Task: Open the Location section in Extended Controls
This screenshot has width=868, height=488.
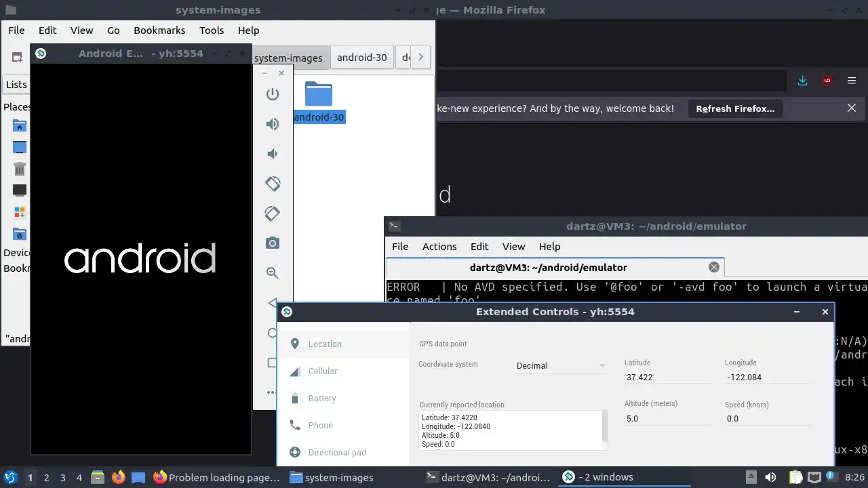Action: [343, 344]
